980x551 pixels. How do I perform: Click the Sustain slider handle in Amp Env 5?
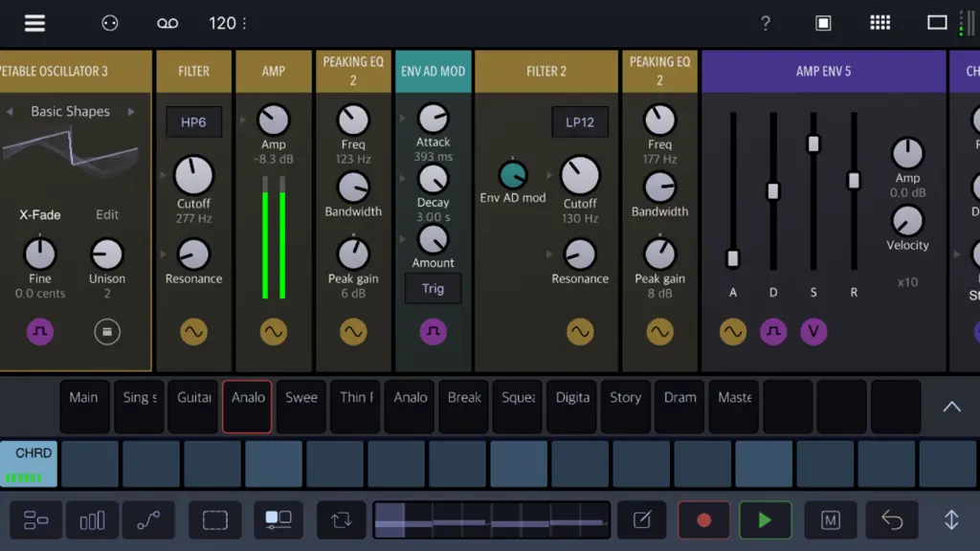[813, 143]
